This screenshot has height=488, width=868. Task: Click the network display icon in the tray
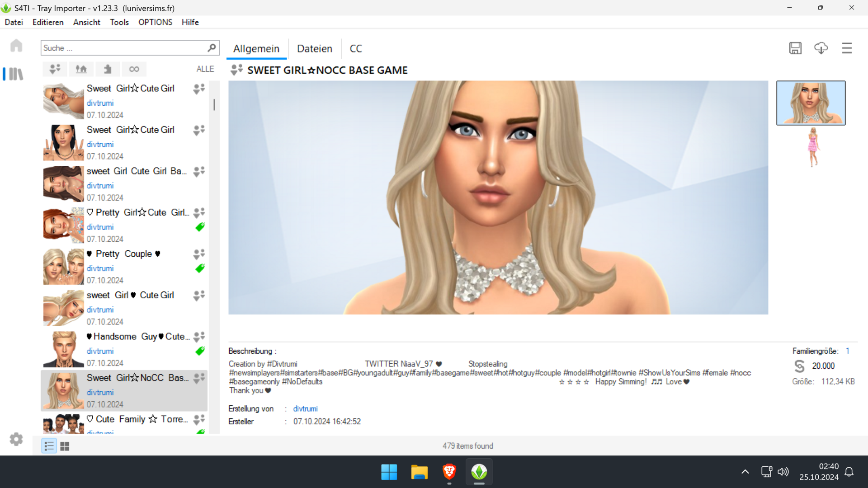pos(766,472)
